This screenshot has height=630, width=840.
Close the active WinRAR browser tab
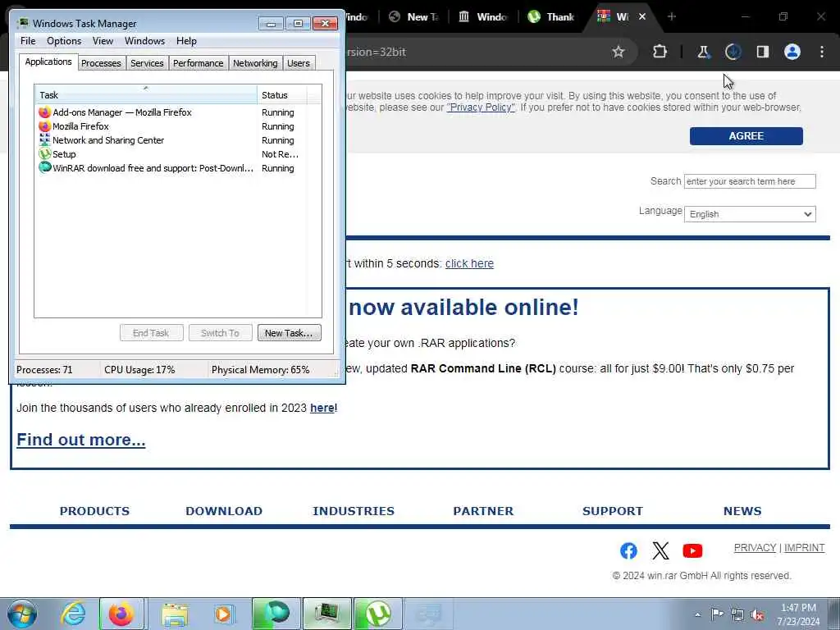click(641, 16)
